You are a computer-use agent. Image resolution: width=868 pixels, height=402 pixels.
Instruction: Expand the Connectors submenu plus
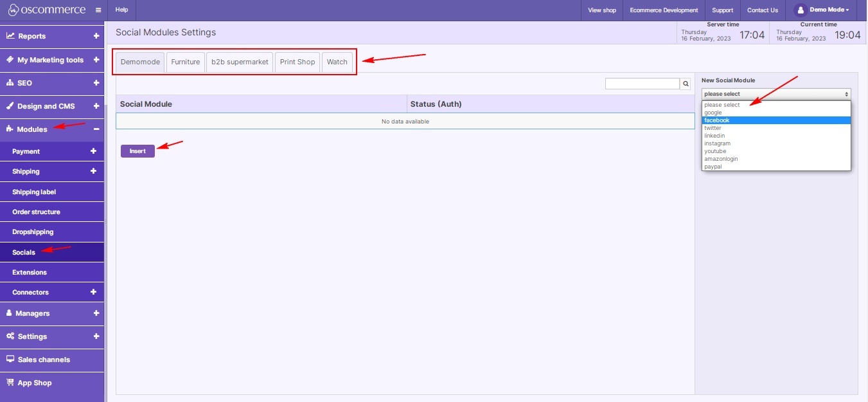pyautogui.click(x=93, y=292)
